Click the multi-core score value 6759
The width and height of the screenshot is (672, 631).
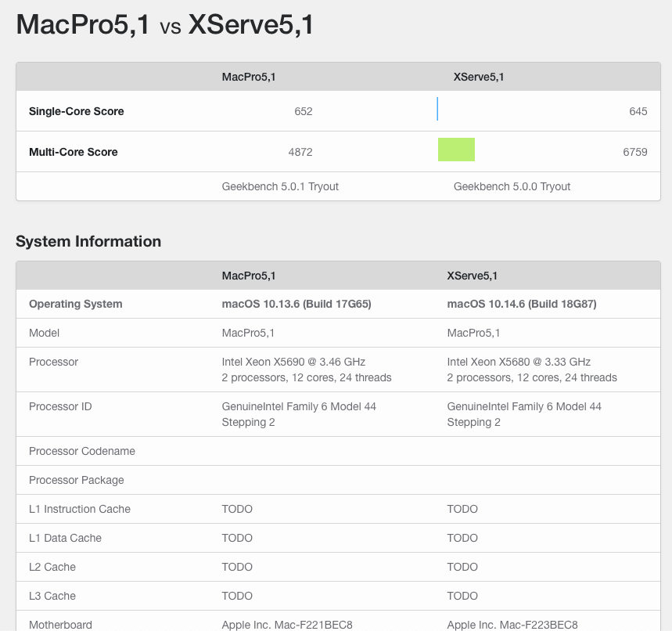pos(635,152)
